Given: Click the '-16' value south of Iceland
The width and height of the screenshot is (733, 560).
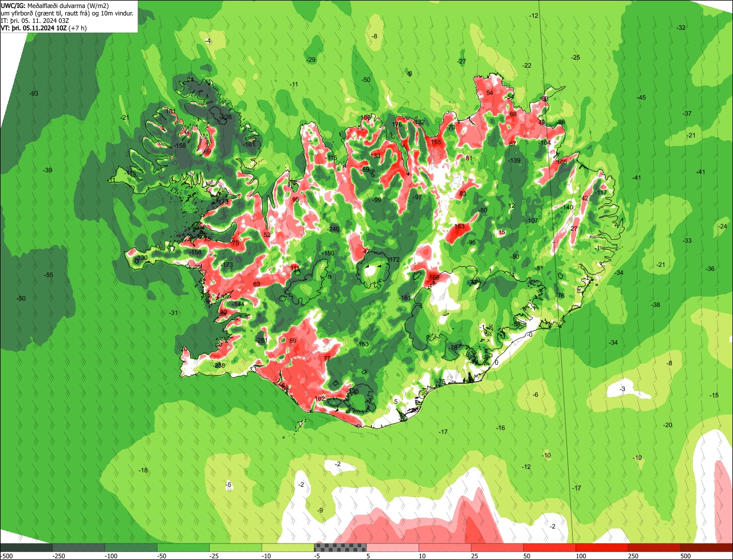Looking at the screenshot, I should (501, 428).
